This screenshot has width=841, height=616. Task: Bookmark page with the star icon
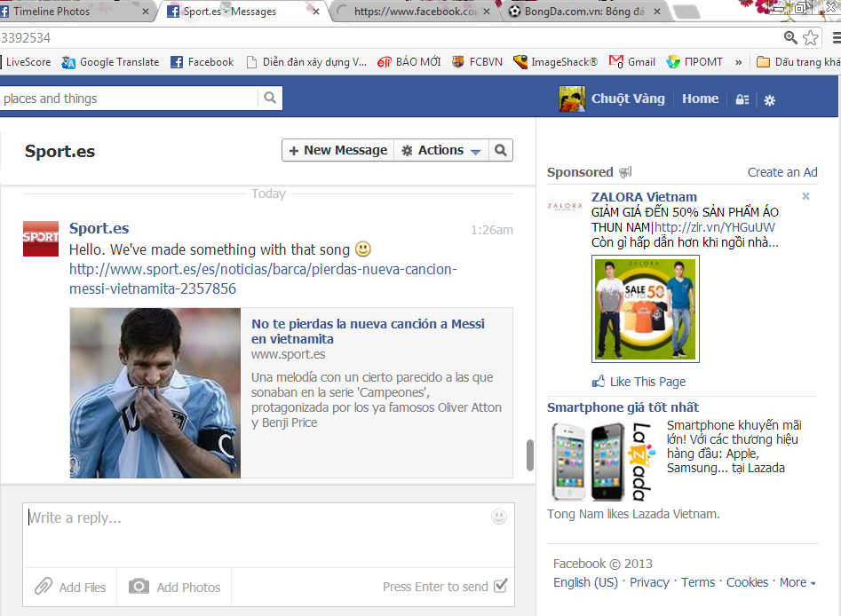click(811, 37)
